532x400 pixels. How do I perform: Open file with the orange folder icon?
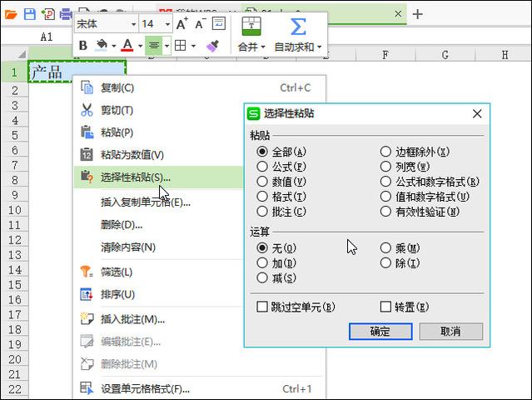click(11, 15)
